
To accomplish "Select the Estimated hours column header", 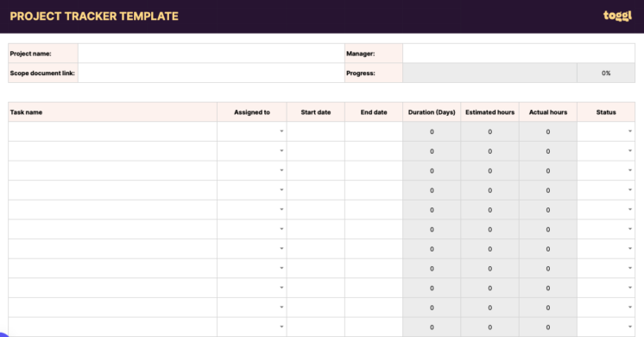I will coord(489,111).
